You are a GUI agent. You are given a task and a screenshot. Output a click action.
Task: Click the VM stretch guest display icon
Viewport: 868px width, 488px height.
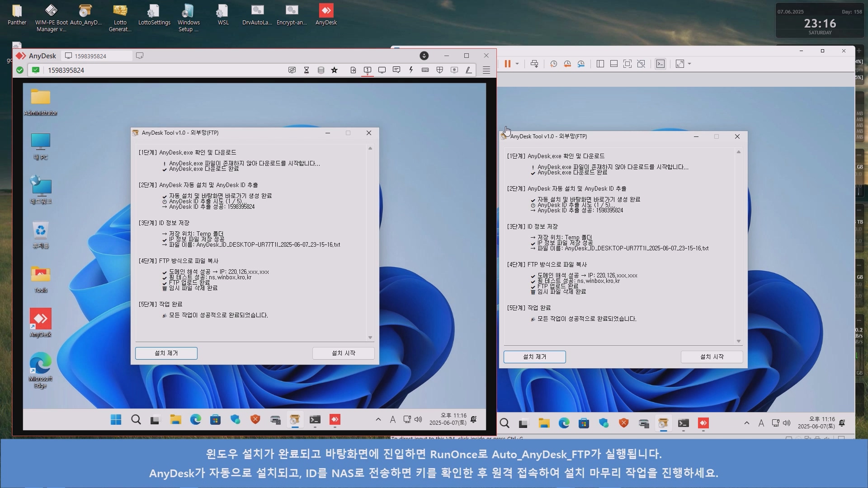680,64
